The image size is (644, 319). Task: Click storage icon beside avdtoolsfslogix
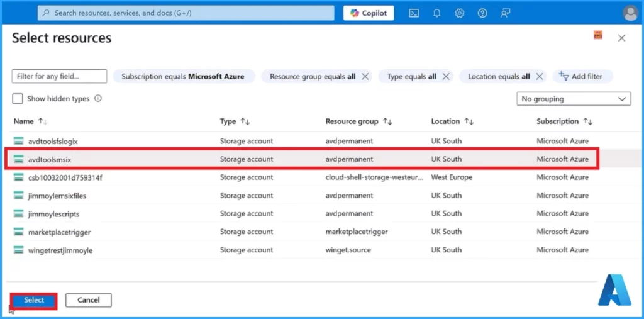18,141
